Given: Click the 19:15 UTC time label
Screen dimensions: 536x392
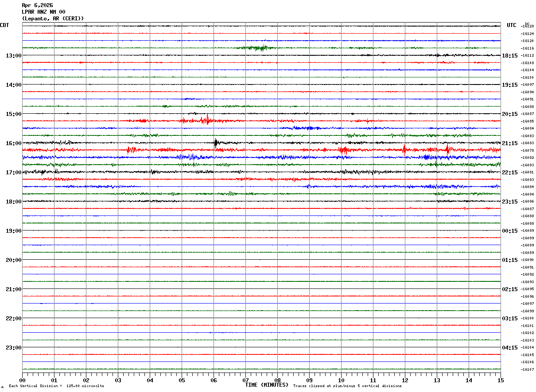Looking at the screenshot, I should tap(510, 85).
